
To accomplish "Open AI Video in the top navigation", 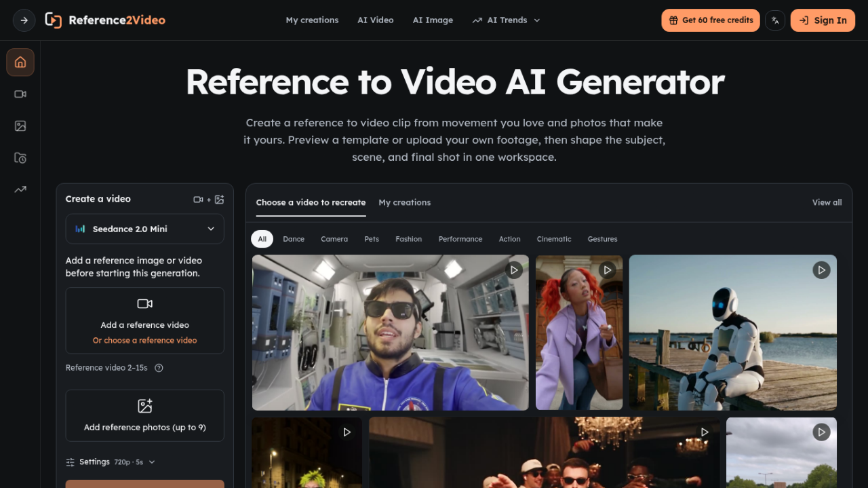I will pyautogui.click(x=376, y=20).
